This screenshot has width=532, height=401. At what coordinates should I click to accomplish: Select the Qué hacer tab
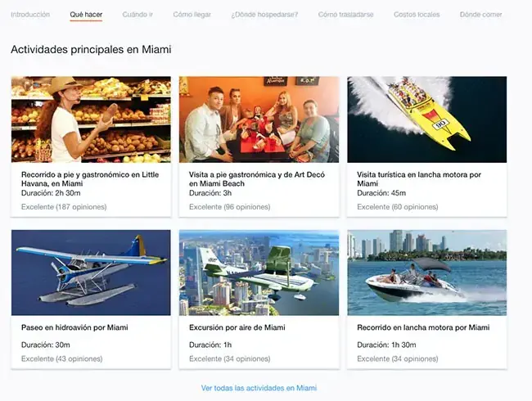(x=86, y=15)
